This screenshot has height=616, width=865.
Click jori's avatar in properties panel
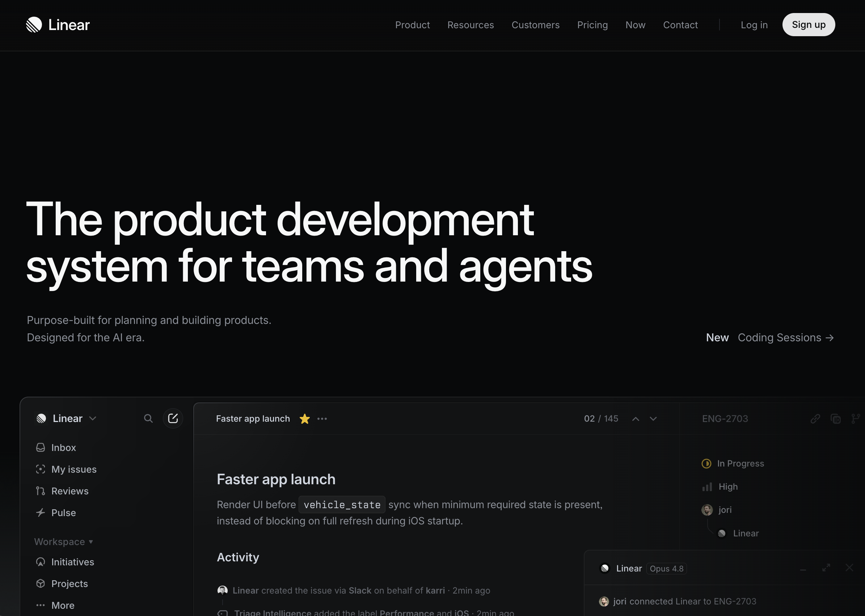point(707,510)
